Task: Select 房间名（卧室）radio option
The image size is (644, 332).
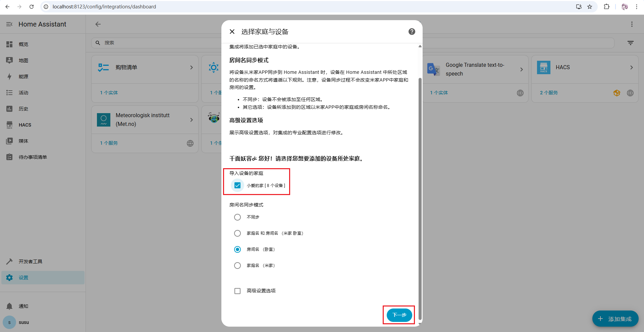Action: click(x=237, y=249)
